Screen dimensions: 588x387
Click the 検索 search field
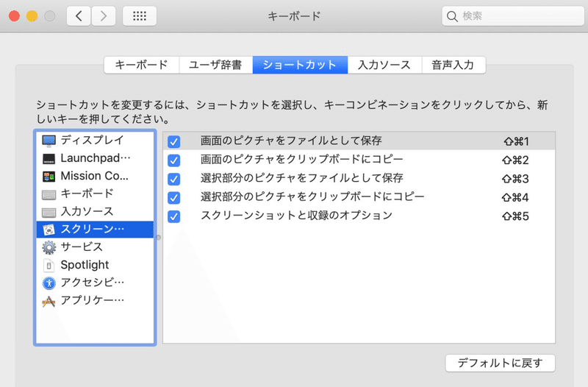513,16
